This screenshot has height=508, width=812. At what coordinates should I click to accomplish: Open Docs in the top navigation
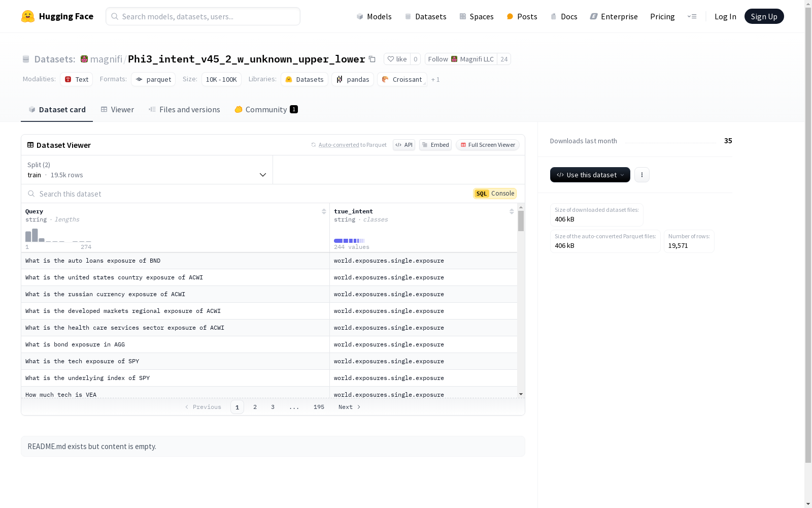pos(564,16)
